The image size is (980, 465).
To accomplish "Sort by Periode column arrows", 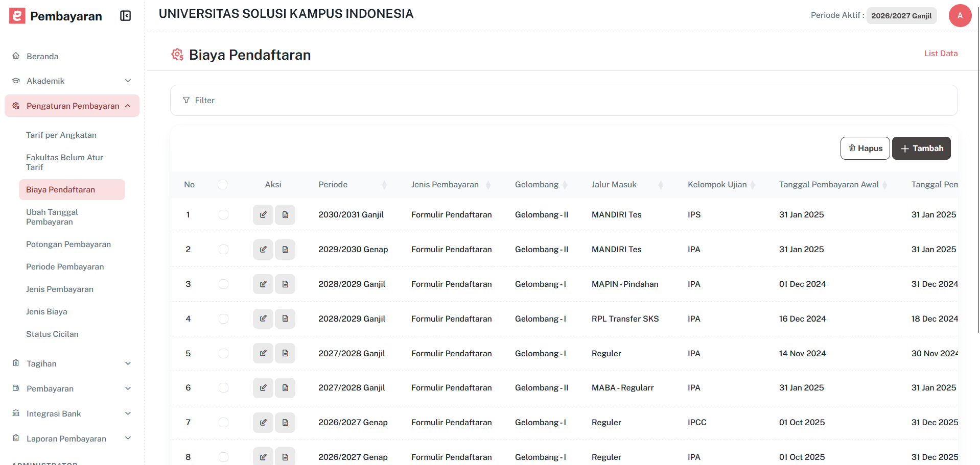I will coord(384,185).
